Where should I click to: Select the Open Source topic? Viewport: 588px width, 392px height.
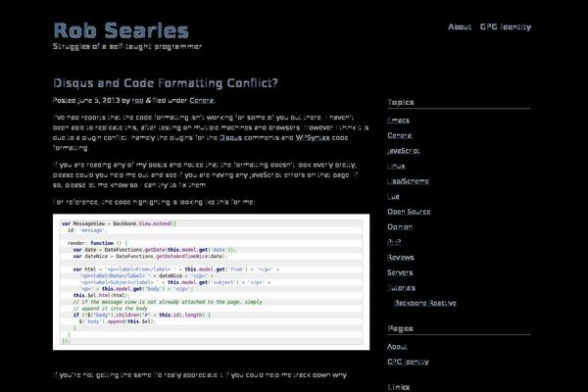[409, 212]
